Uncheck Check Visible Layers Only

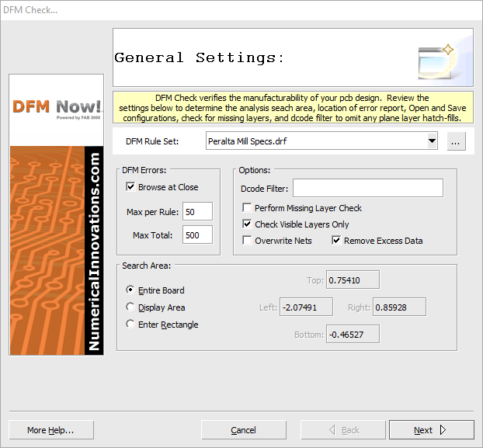tap(247, 224)
